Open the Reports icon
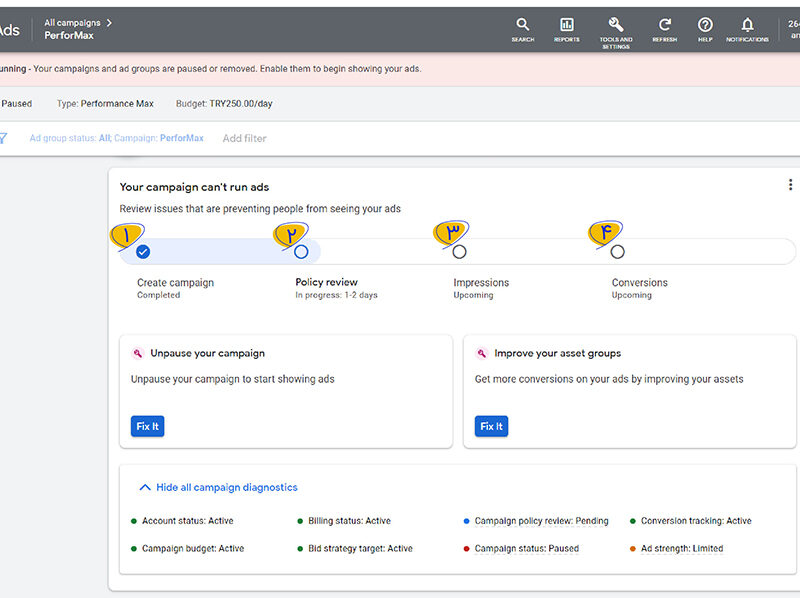 point(567,30)
